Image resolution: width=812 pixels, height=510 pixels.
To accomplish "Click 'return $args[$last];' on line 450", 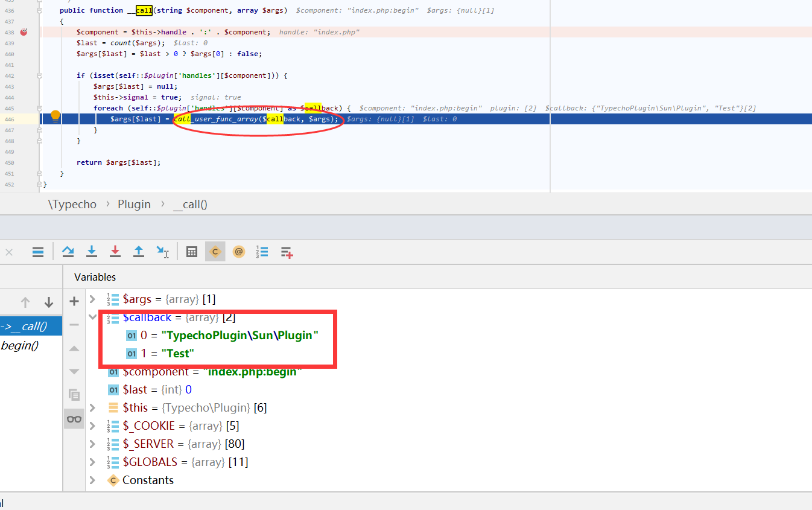I will point(119,162).
